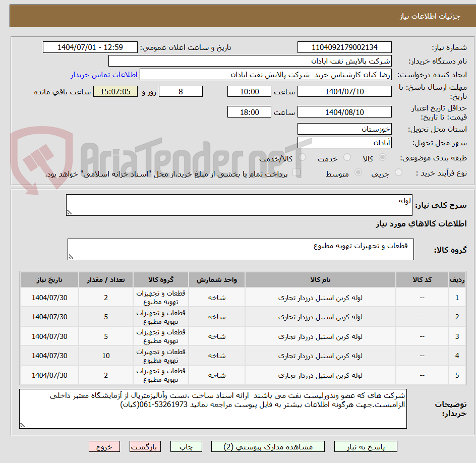The height and width of the screenshot is (463, 476).
Task: Click the page header جزئیات اطلاعات نیاز
Action: (x=430, y=16)
